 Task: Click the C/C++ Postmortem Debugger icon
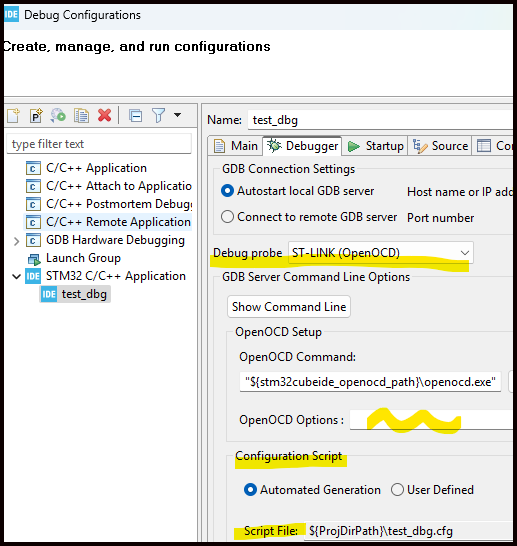(x=33, y=204)
